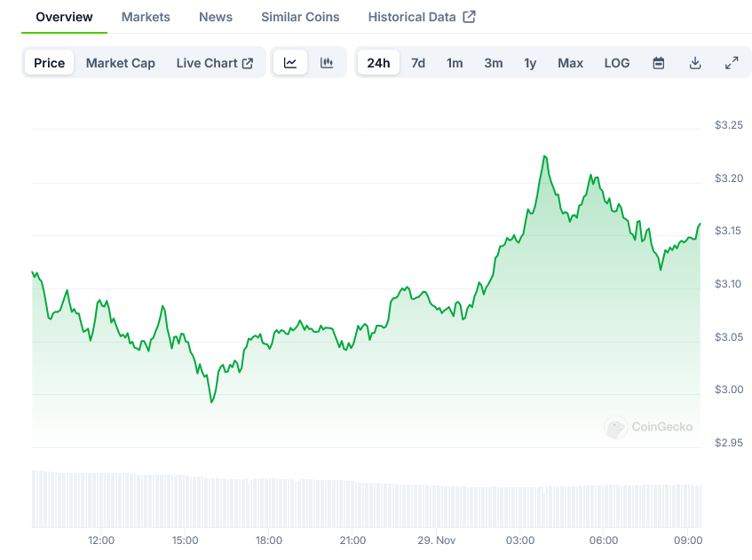Select the 1y time range

pos(530,63)
